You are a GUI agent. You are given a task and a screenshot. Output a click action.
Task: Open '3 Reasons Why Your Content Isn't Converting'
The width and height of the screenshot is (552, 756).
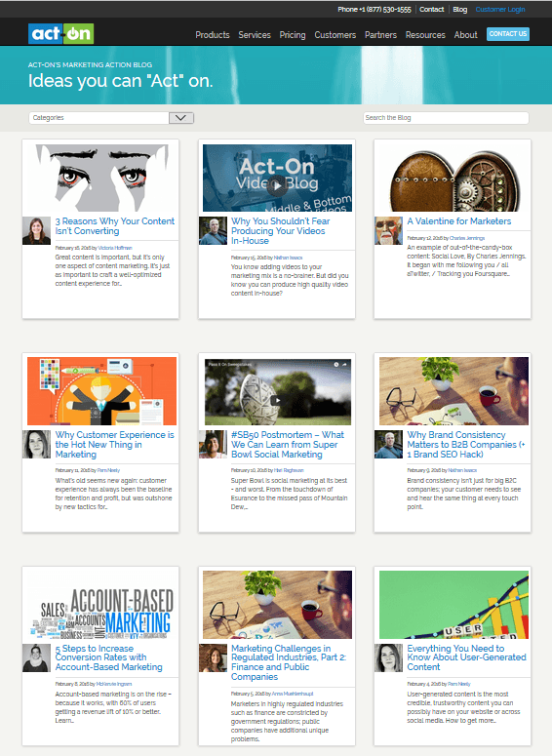[115, 225]
